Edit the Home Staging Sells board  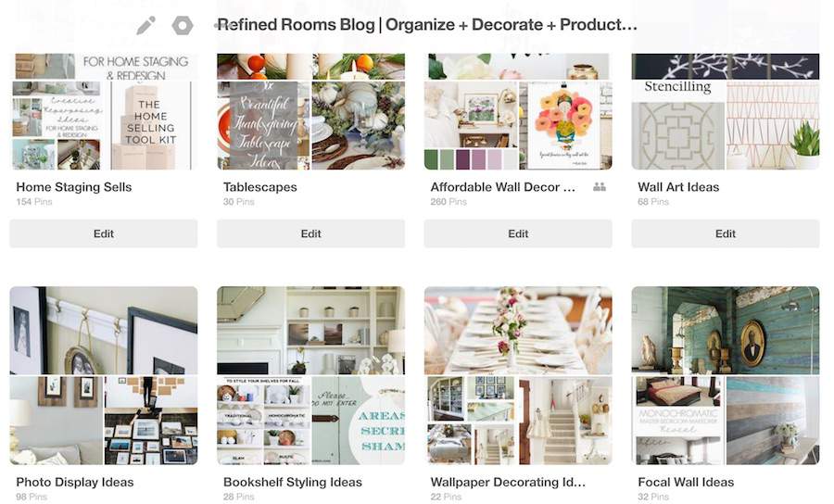tap(104, 233)
